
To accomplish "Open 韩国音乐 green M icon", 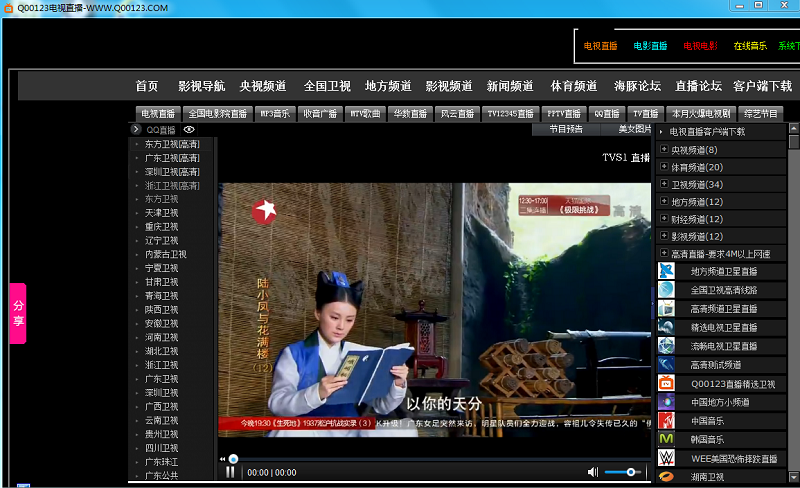I will [666, 439].
